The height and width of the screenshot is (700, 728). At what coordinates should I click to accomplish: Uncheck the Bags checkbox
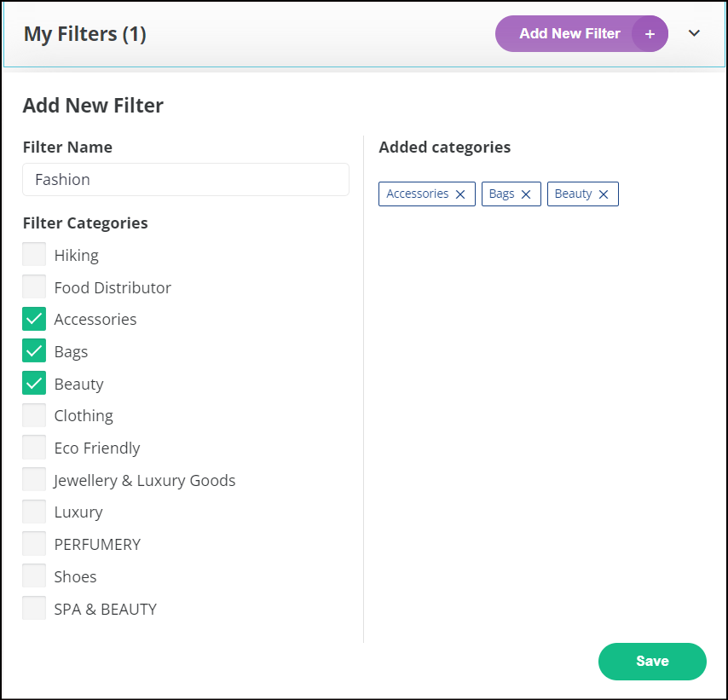tap(34, 350)
